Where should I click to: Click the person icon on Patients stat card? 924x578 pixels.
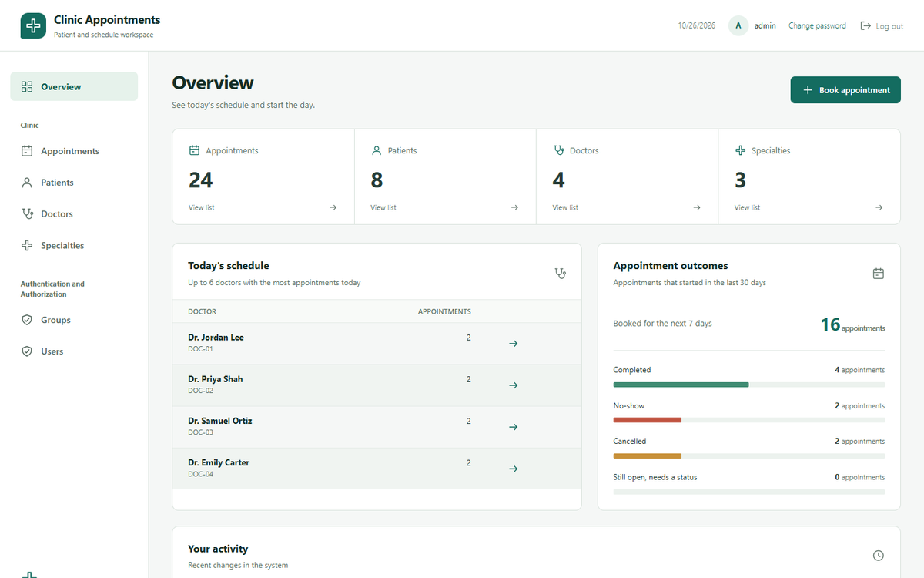[377, 150]
